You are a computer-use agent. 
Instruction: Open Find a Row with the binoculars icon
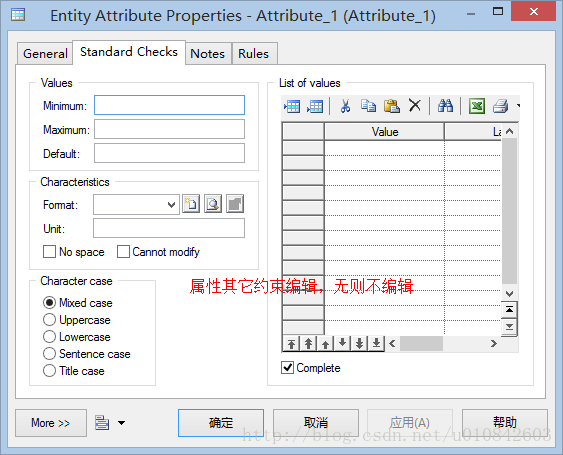tap(445, 106)
